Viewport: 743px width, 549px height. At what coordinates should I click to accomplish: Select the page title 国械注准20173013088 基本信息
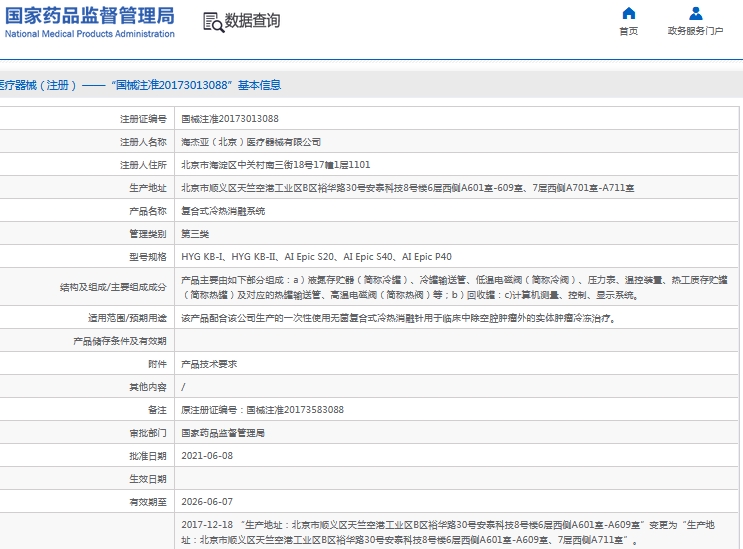(196, 85)
